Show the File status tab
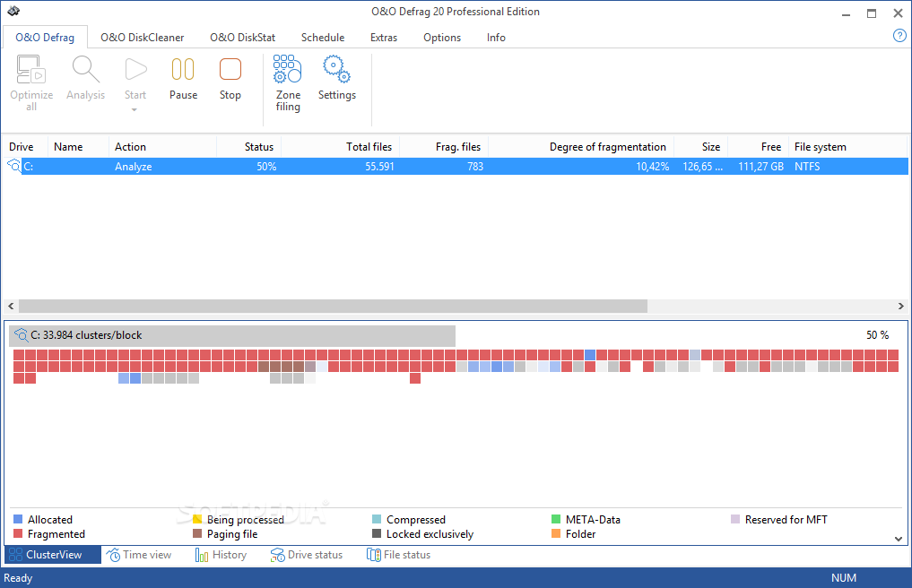 [x=398, y=555]
